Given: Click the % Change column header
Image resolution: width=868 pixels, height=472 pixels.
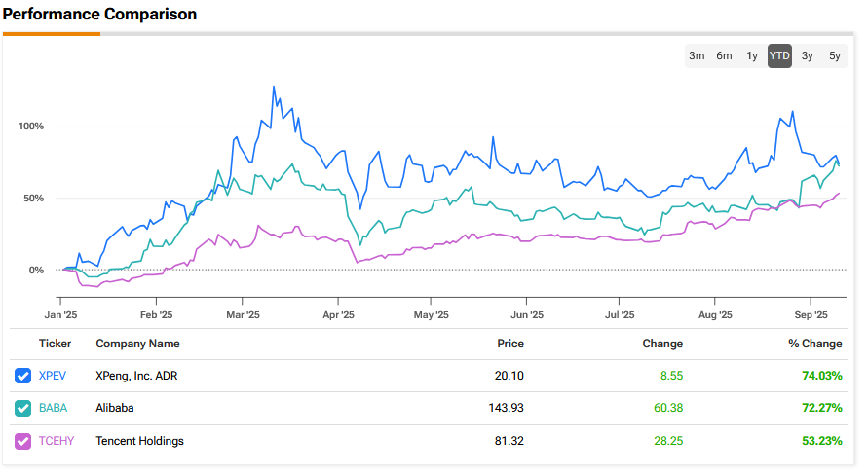Looking at the screenshot, I should (x=814, y=344).
